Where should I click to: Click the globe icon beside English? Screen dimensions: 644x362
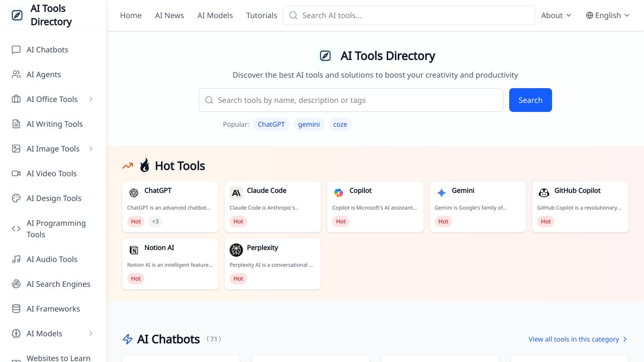(x=589, y=15)
